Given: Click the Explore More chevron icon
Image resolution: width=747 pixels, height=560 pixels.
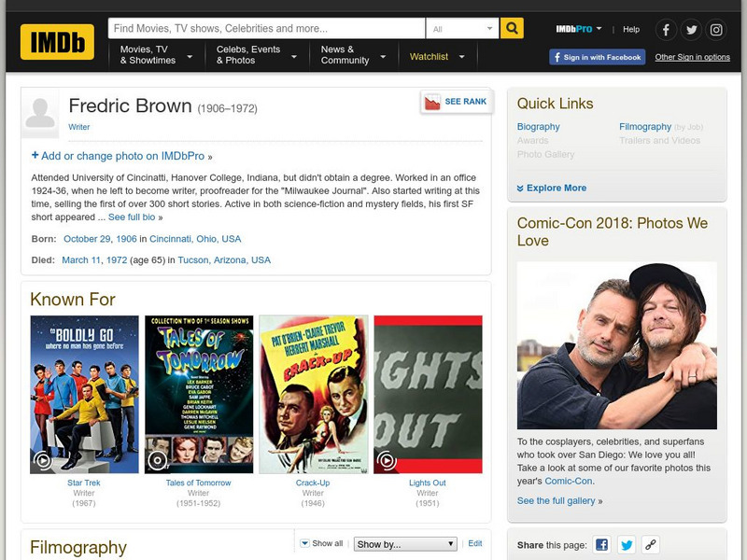Looking at the screenshot, I should pyautogui.click(x=520, y=189).
